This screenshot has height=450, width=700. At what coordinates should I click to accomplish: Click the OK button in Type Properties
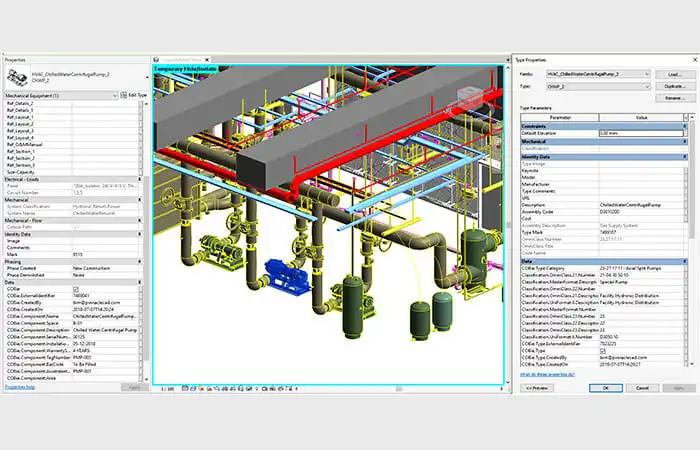(x=606, y=388)
